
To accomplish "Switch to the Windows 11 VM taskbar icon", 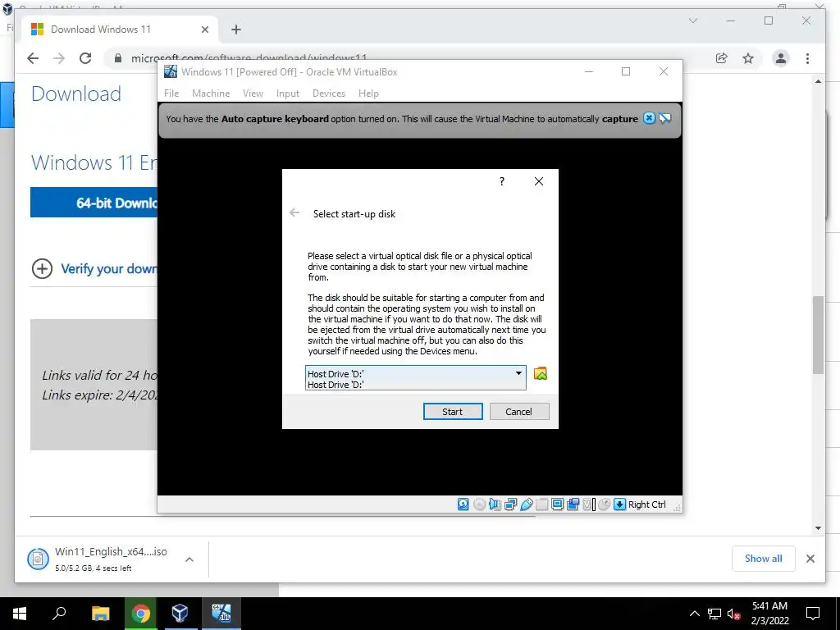I will pos(221,614).
